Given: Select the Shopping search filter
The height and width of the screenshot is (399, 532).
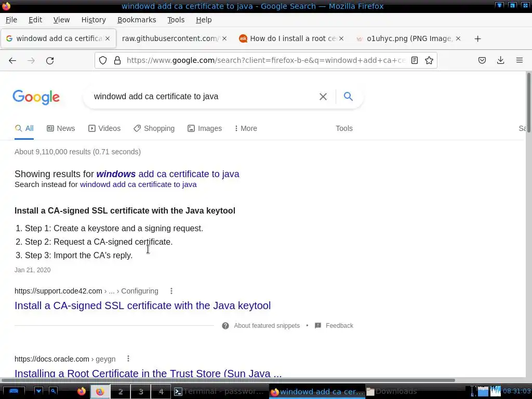Looking at the screenshot, I should pyautogui.click(x=154, y=129).
